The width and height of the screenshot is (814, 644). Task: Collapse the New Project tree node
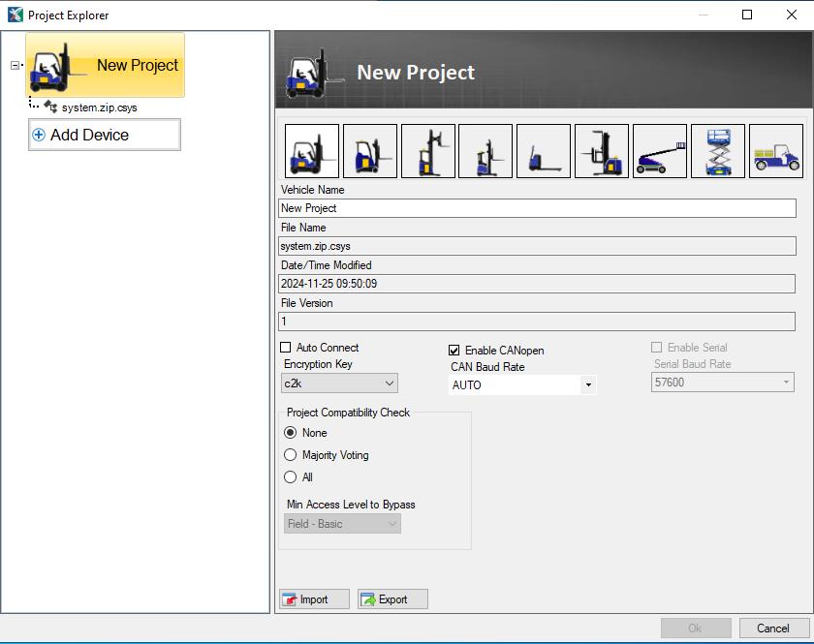[16, 66]
